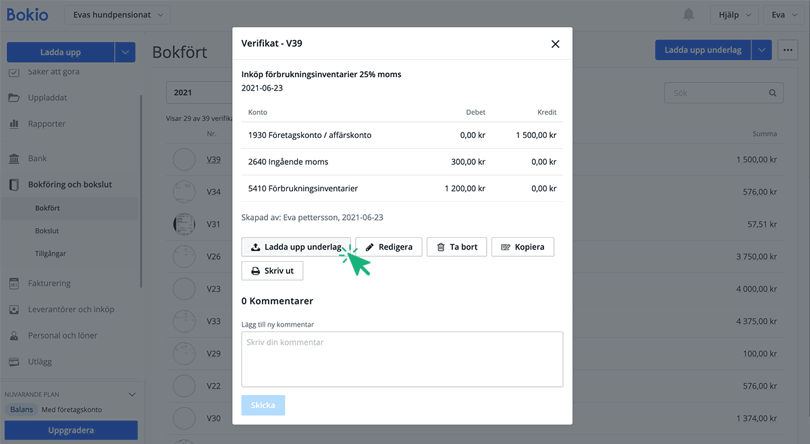Viewport: 810px width, 444px height.
Task: Open the three-dots more options menu
Action: (788, 50)
